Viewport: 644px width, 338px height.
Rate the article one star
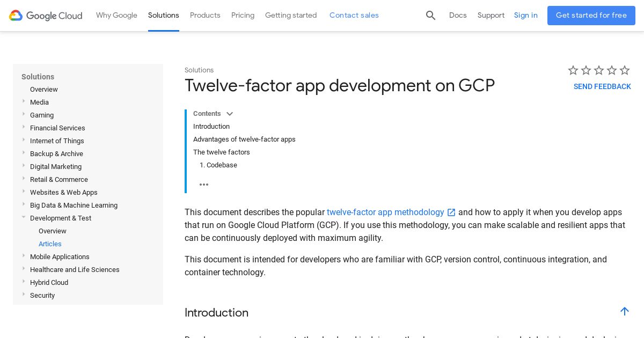coord(573,70)
